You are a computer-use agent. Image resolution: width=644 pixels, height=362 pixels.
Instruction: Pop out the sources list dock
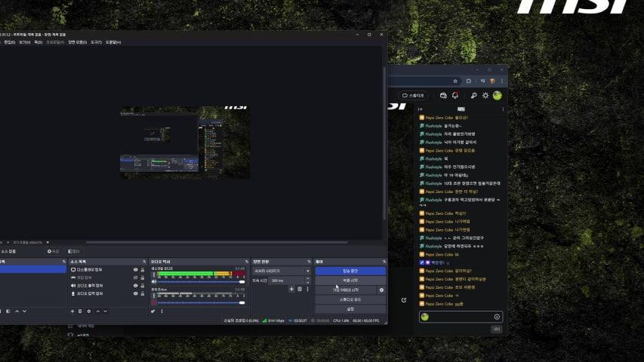pyautogui.click(x=144, y=262)
